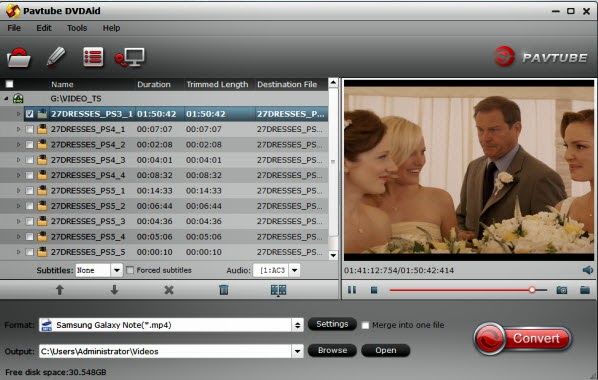Click the Samsung format icon in Format field

47,325
